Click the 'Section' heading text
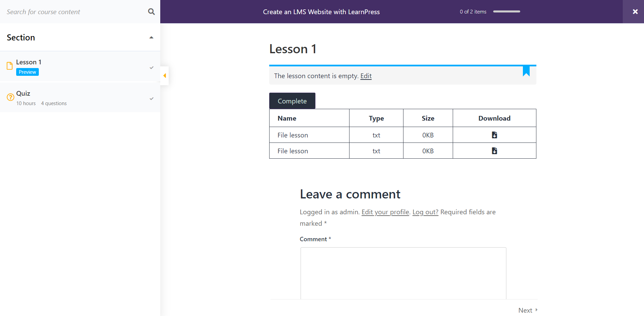Screen dimensions: 644x316 tap(21, 37)
